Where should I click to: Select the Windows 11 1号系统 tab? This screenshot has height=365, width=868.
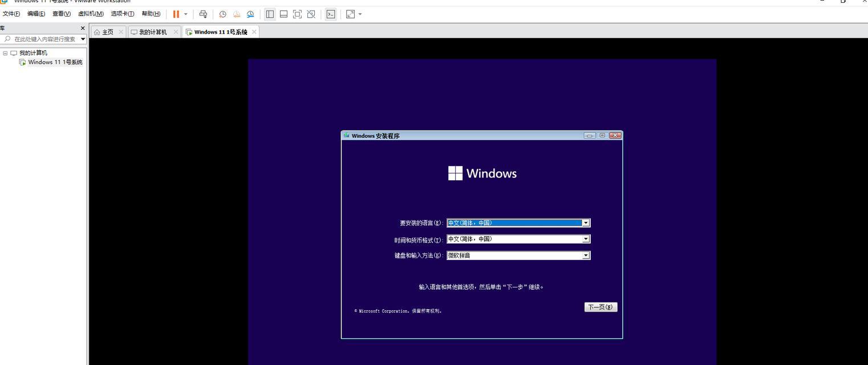(x=221, y=32)
